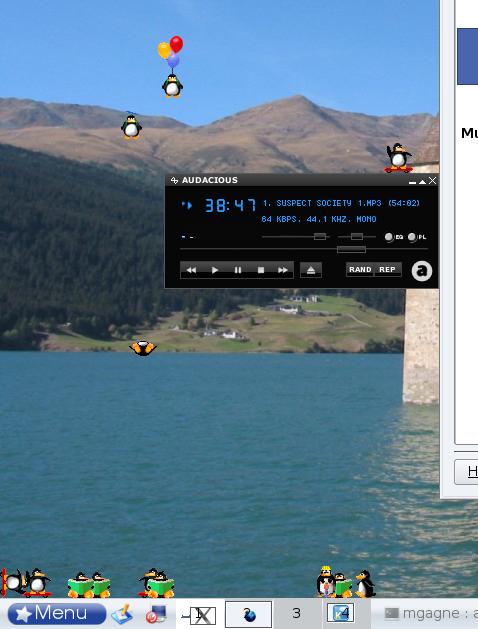Open file with the eject icon
This screenshot has width=478, height=629.
tap(311, 270)
